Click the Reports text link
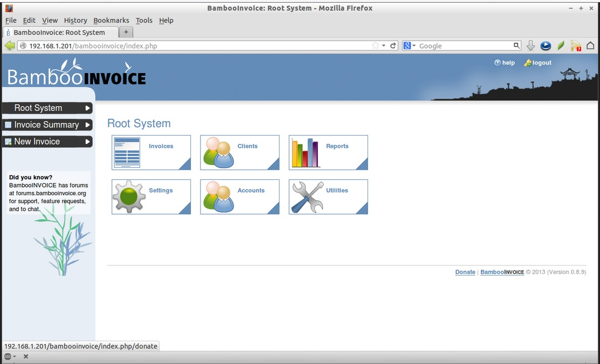Image resolution: width=600 pixels, height=364 pixels. pyautogui.click(x=337, y=146)
